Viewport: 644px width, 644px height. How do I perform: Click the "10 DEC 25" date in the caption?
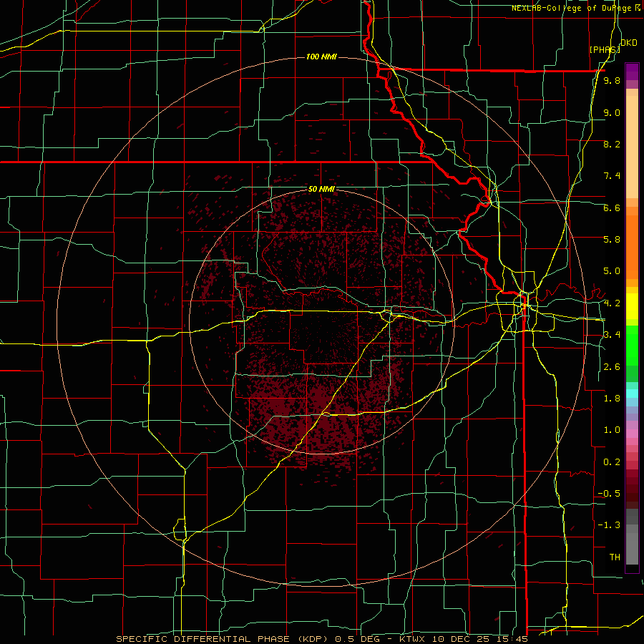point(461,639)
